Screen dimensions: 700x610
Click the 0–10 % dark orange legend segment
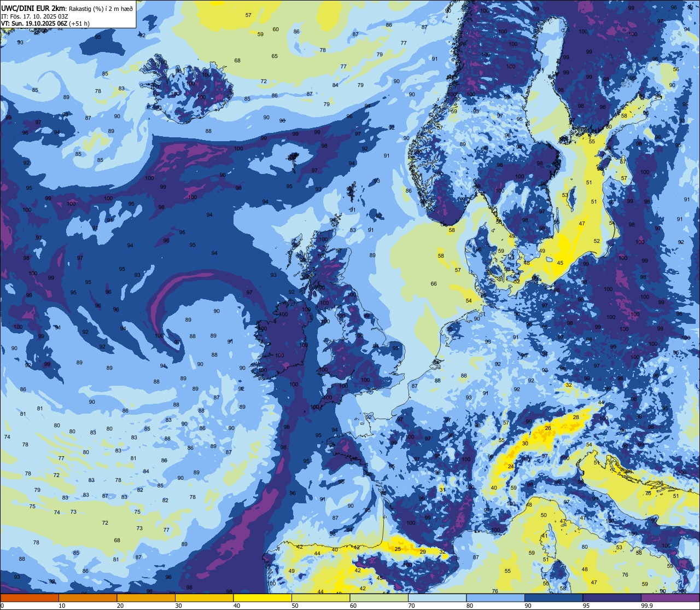coord(30,597)
